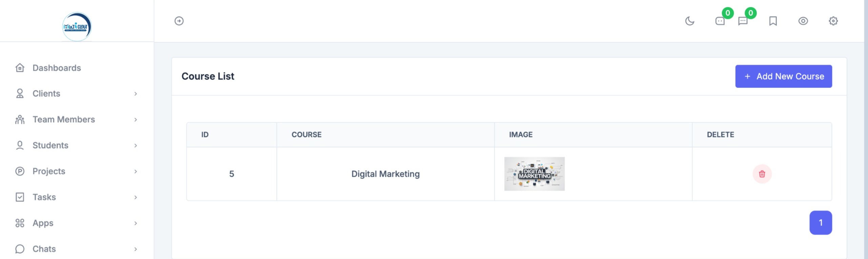Click the Add New Course button
Screen dimensions: 868x259
[783, 77]
